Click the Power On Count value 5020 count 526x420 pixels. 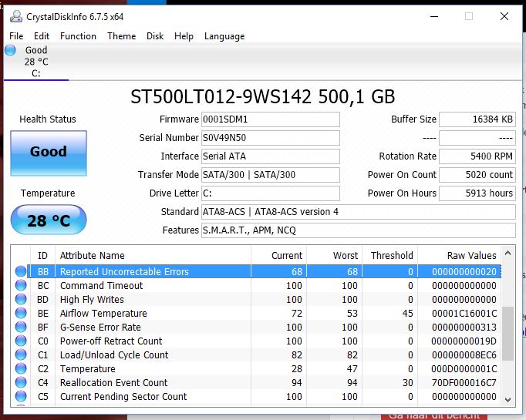tap(477, 175)
